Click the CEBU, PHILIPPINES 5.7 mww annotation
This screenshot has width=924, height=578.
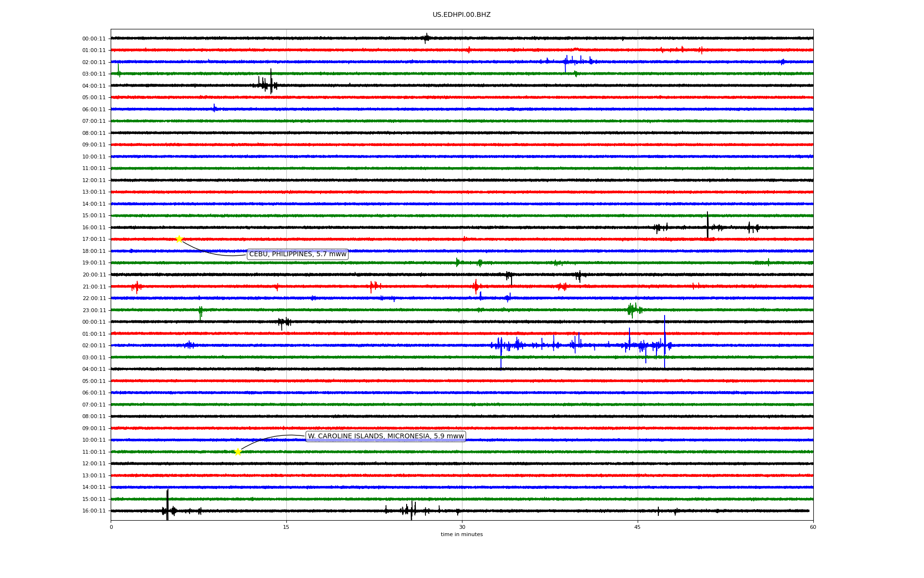pyautogui.click(x=297, y=254)
